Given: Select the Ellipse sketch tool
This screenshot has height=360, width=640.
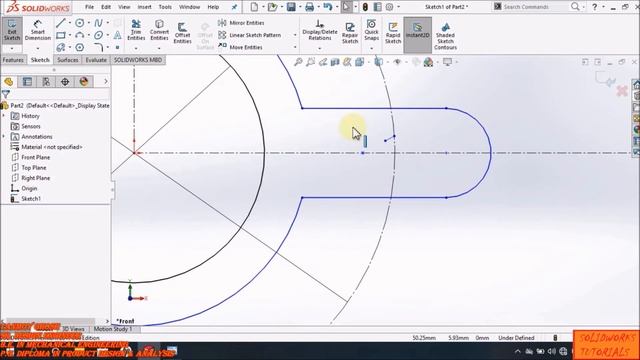Looking at the screenshot, I should point(98,35).
